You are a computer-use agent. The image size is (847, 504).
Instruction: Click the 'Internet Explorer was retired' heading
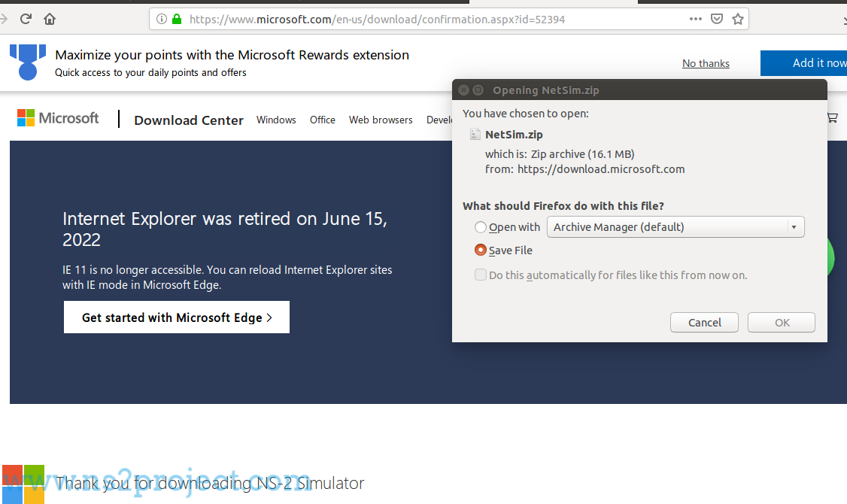(x=225, y=229)
